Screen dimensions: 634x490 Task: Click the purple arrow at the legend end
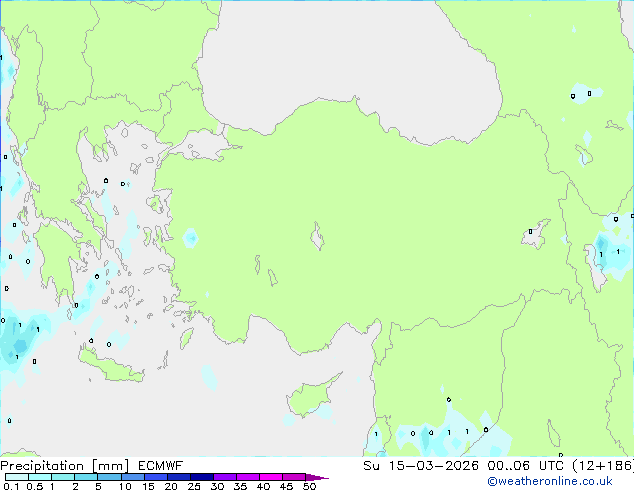(317, 477)
